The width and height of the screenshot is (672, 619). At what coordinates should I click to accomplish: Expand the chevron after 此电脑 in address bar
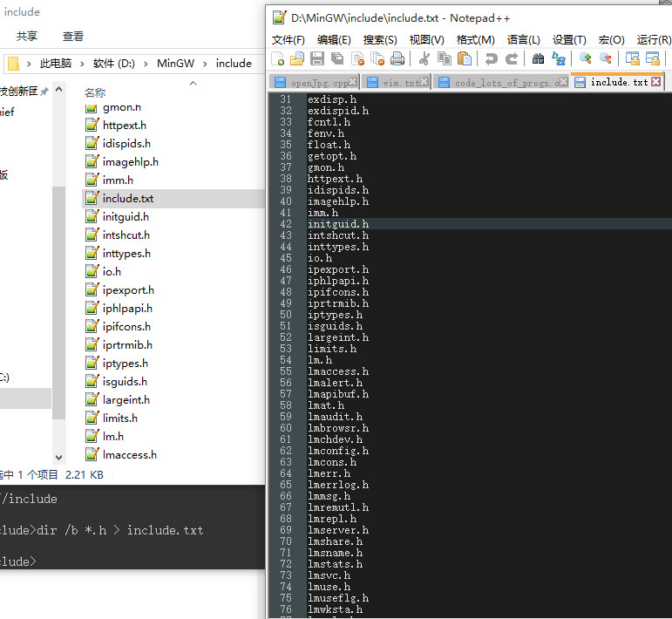[82, 64]
